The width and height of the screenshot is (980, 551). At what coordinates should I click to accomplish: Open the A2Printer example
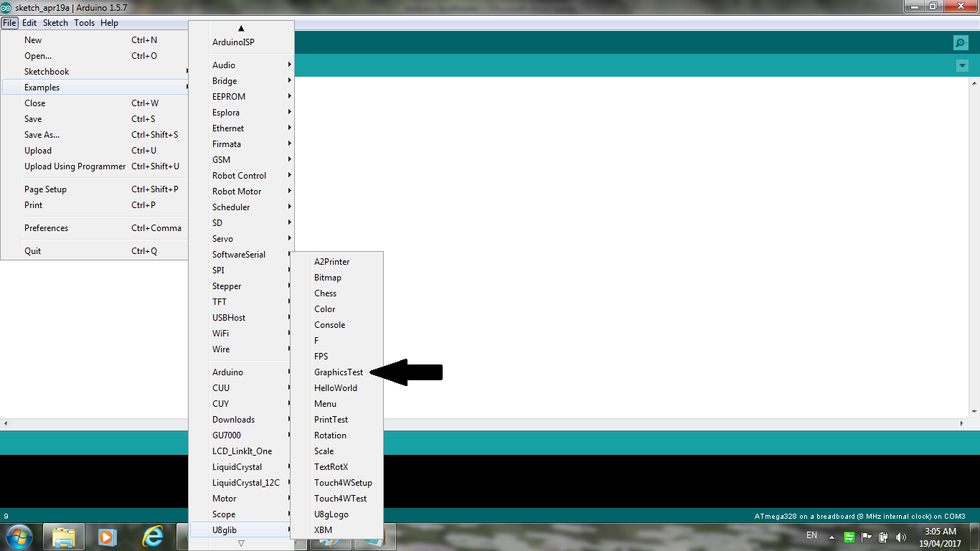tap(337, 262)
